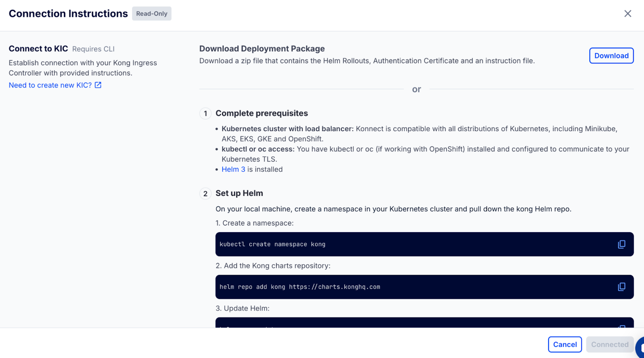644x358 pixels.
Task: Click the helm repo add kong code
Action: coord(300,287)
